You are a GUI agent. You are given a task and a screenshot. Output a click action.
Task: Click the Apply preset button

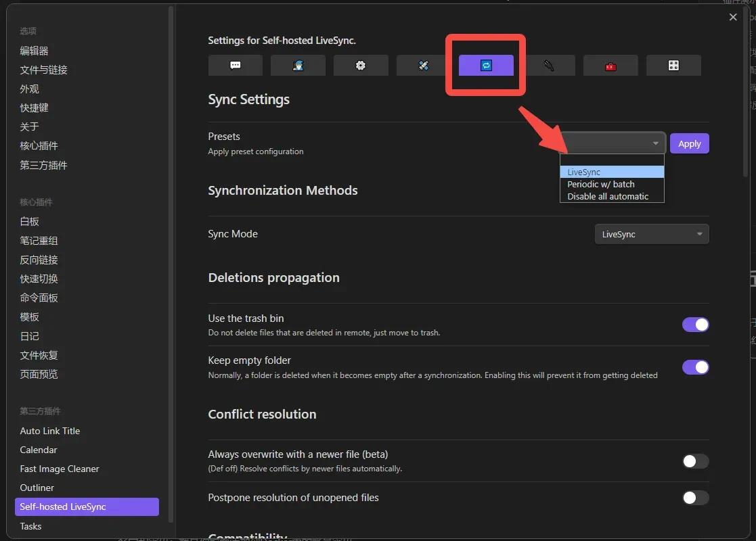click(690, 143)
